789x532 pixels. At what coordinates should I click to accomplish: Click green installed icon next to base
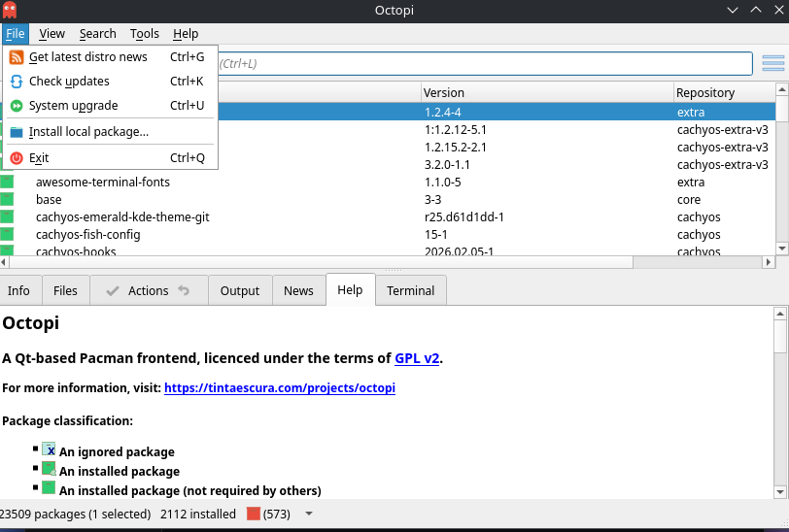click(x=7, y=200)
